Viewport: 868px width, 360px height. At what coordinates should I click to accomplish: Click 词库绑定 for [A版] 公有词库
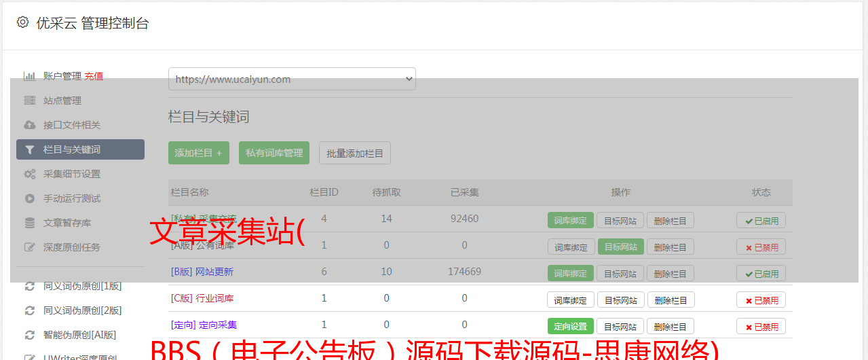571,247
